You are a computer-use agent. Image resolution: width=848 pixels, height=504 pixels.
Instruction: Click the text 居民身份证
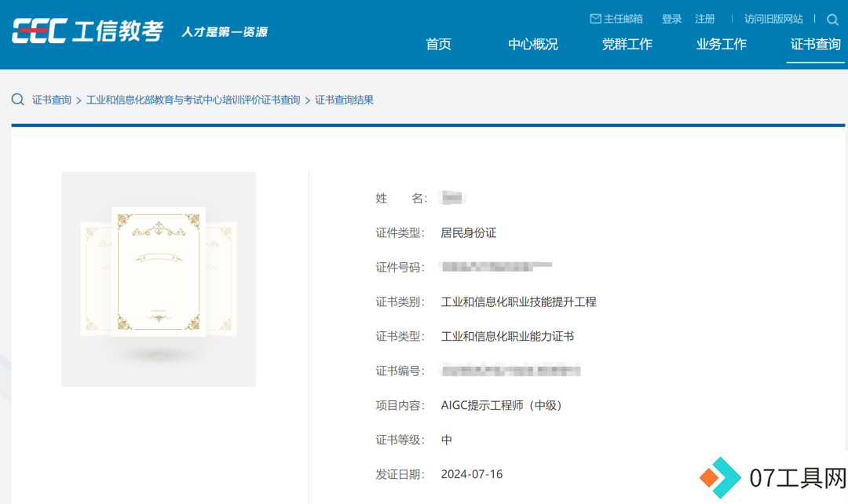tap(468, 233)
